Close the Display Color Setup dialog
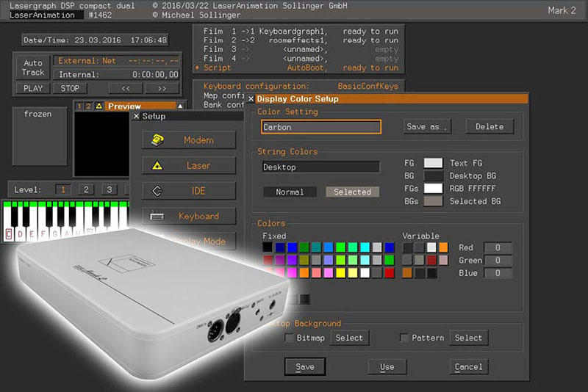 click(251, 98)
